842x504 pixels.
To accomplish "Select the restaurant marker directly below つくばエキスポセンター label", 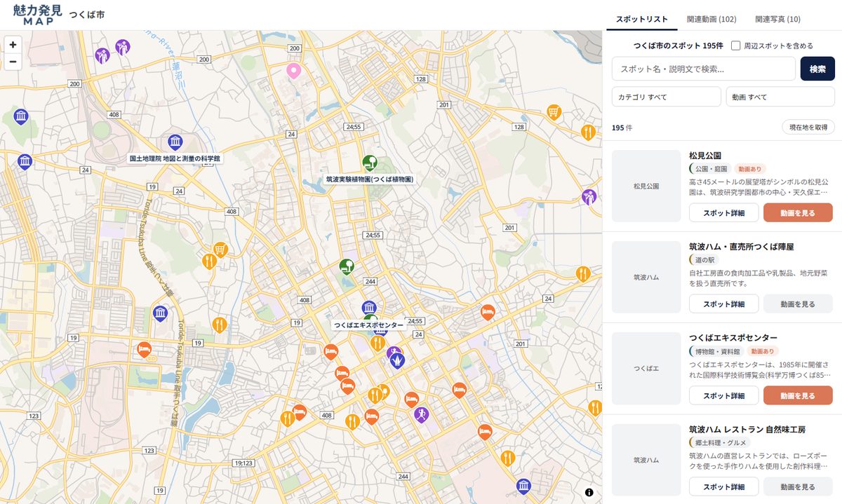I will pos(377,343).
